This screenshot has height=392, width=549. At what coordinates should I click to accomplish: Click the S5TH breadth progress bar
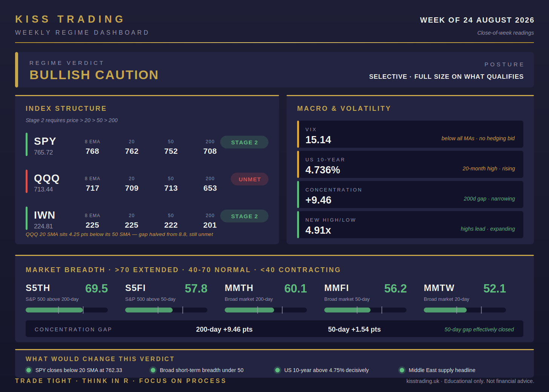(x=67, y=310)
